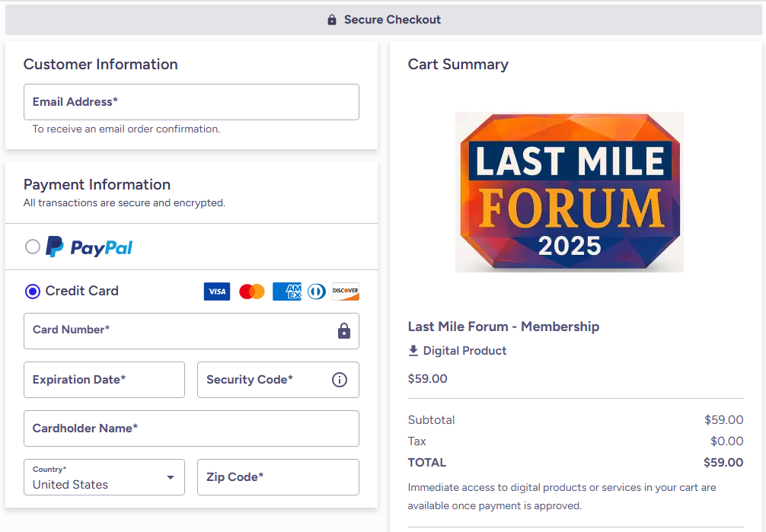766x532 pixels.
Task: Click into the Expiration Date field
Action: [x=104, y=380]
